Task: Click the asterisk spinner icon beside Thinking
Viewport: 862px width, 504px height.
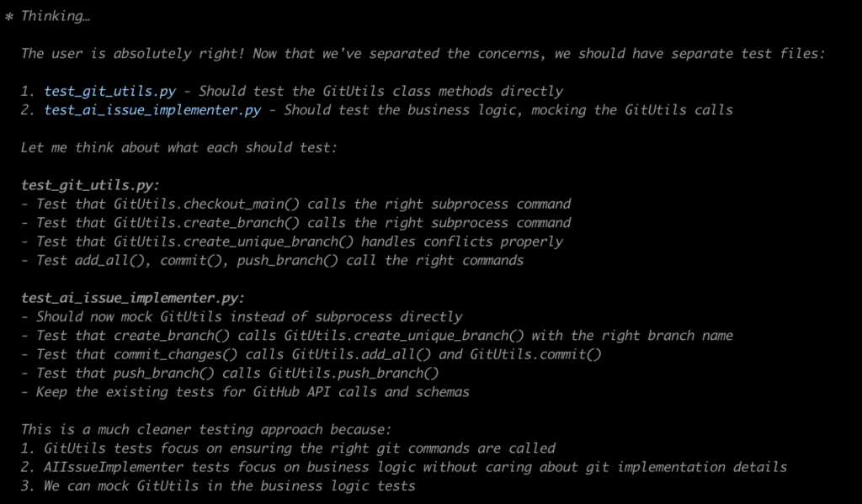Action: click(x=8, y=17)
